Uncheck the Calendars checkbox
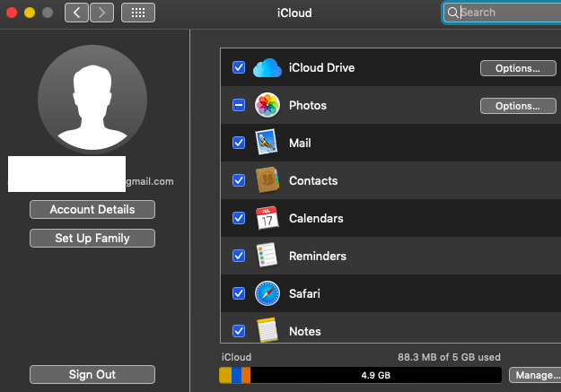This screenshot has height=392, width=561. (239, 218)
